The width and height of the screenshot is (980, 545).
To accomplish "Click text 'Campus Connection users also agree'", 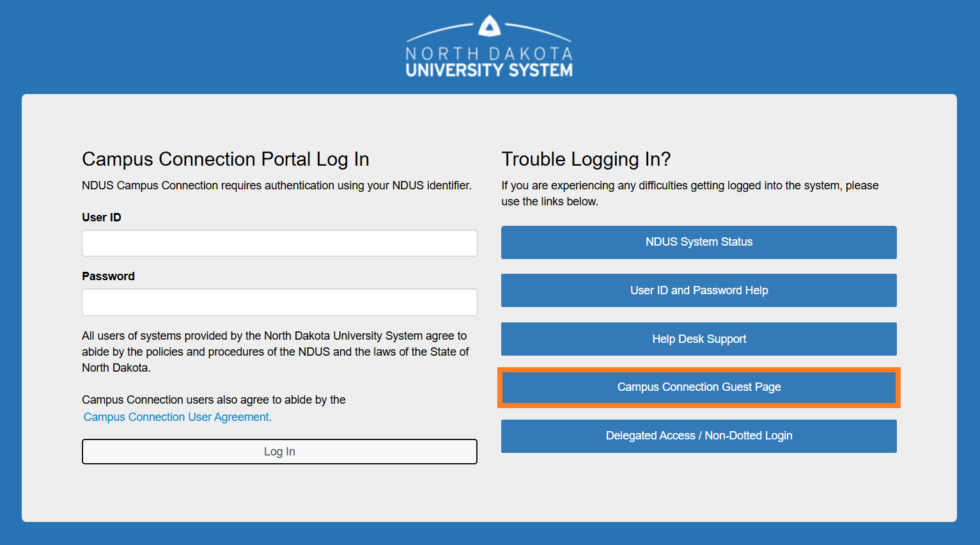I will (214, 400).
